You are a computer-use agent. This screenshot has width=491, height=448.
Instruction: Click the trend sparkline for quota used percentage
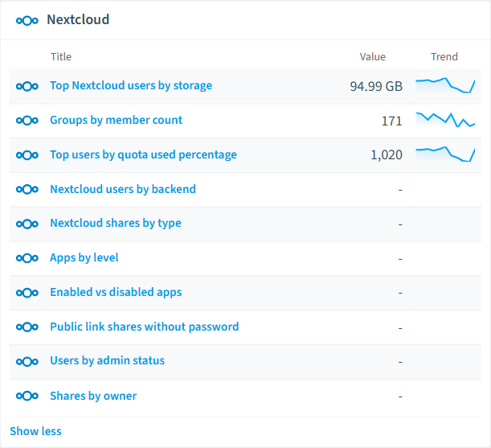445,154
